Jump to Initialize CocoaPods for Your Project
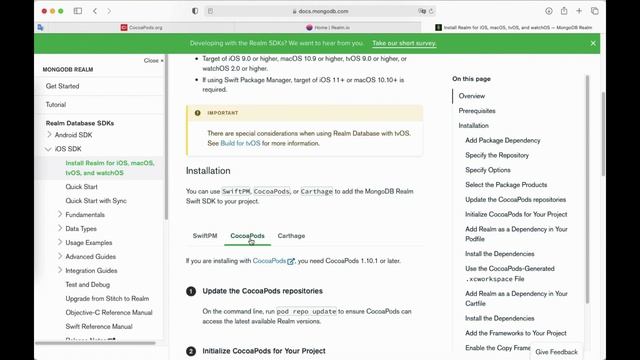Image resolution: width=640 pixels, height=360 pixels. coord(516,214)
